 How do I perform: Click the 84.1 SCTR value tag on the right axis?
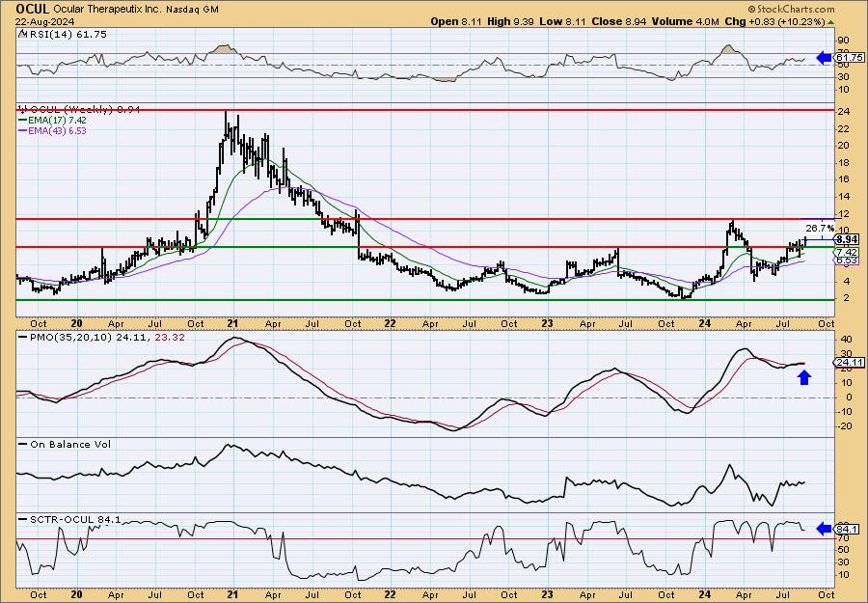pyautogui.click(x=848, y=529)
